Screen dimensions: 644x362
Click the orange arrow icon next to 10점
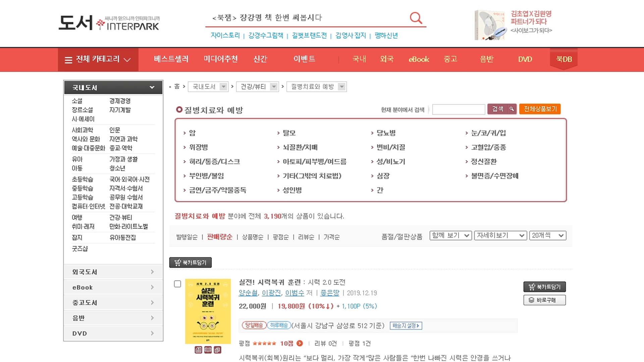pos(300,343)
